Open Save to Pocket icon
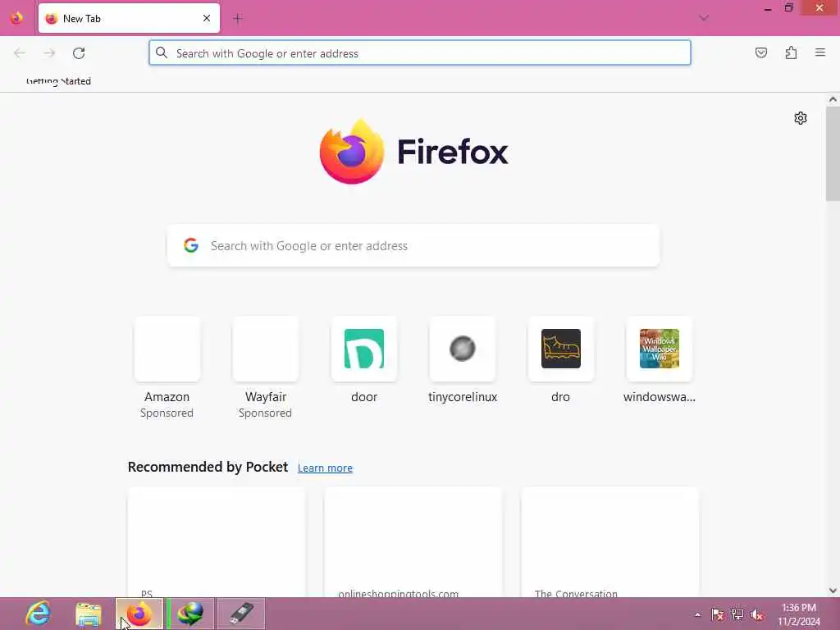Viewport: 840px width, 630px height. [760, 52]
